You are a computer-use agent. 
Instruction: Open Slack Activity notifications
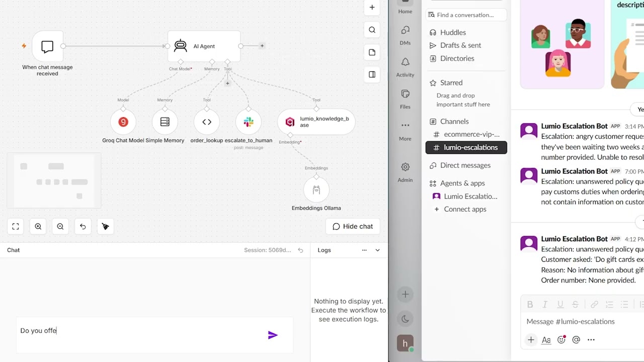(405, 67)
